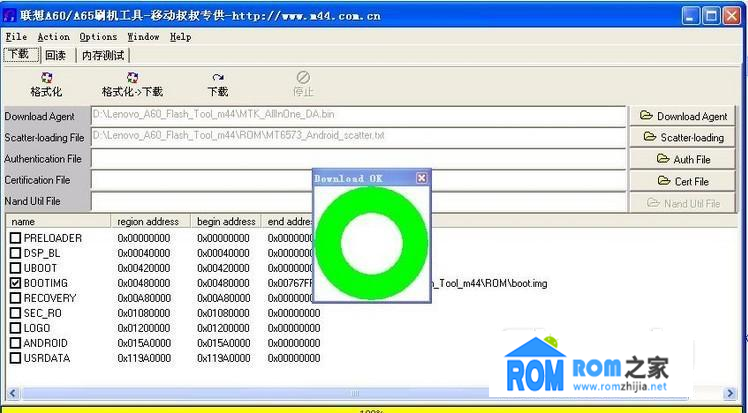Screen dimensions: 748x413
Task: Uncheck the BOOTIMG checkbox
Action: (16, 283)
